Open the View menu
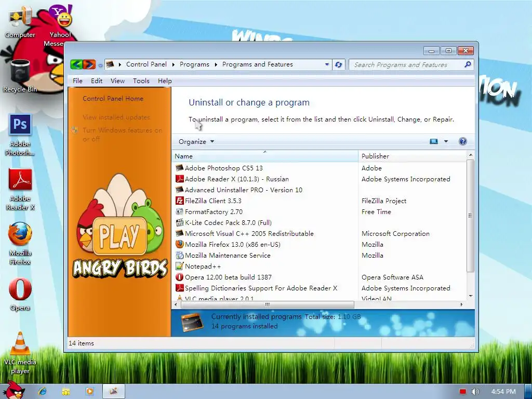The width and height of the screenshot is (532, 399). (117, 81)
